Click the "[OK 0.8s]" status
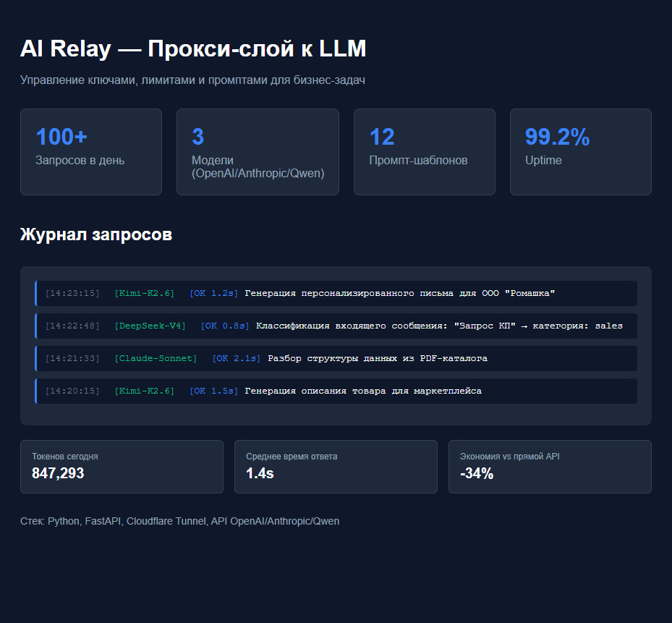The image size is (672, 623). 225,326
